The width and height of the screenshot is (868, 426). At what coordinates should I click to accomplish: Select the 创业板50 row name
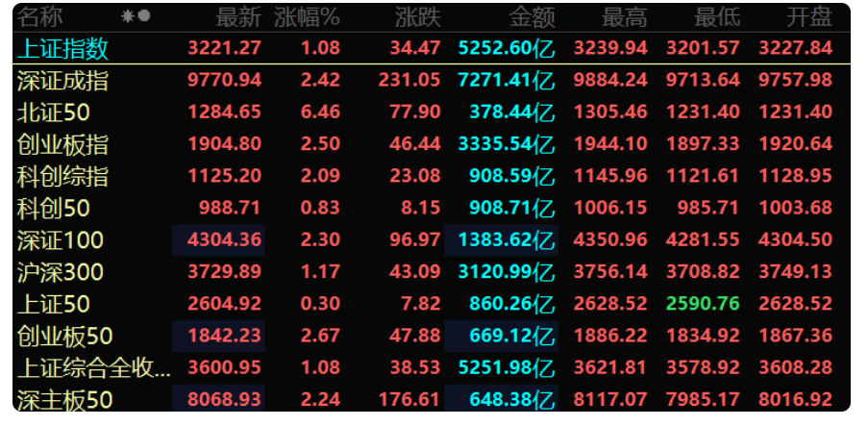tap(64, 337)
